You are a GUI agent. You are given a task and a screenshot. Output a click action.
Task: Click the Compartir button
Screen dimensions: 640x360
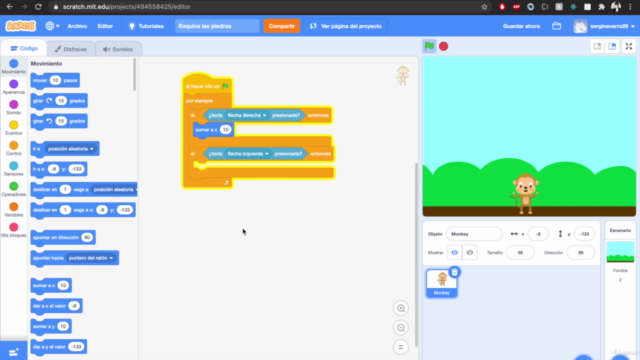coord(282,26)
